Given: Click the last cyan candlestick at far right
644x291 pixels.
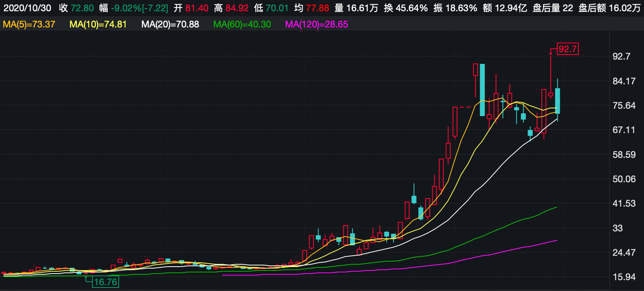Looking at the screenshot, I should coord(557,101).
